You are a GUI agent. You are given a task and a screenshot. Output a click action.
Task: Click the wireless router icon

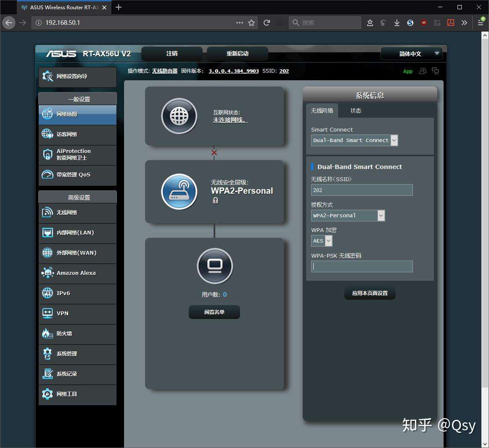[x=179, y=191]
